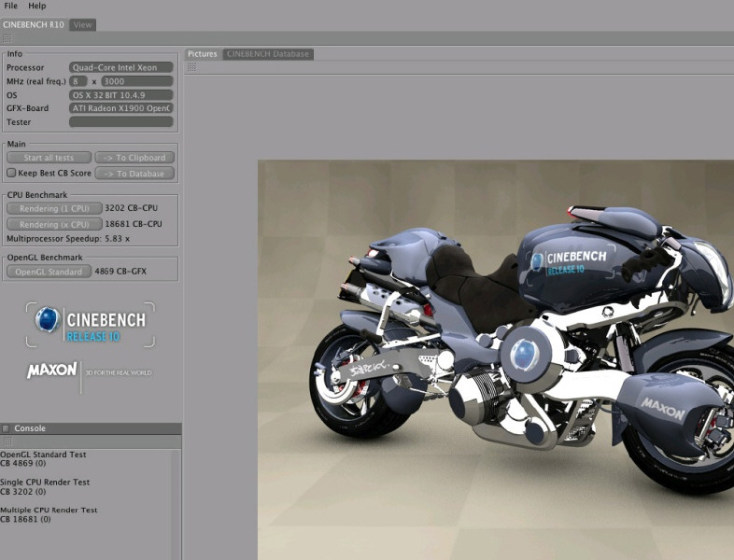Submit results with To Database button
The height and width of the screenshot is (560, 734).
[134, 174]
